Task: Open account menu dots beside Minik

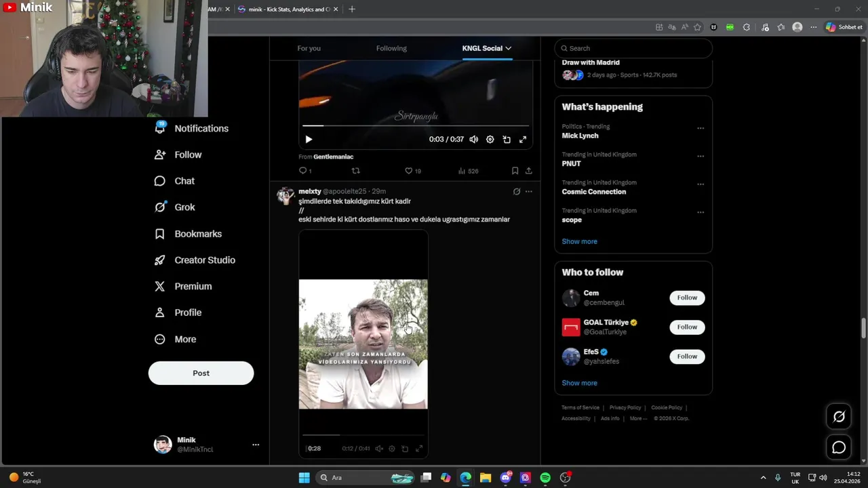Action: click(x=256, y=445)
